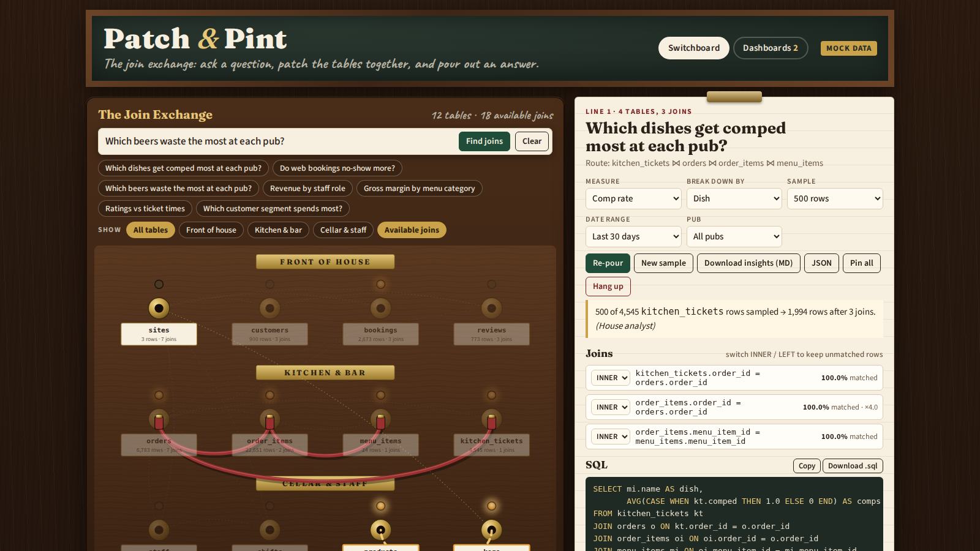Image resolution: width=980 pixels, height=551 pixels.
Task: Click the Download .sql button
Action: (x=853, y=466)
